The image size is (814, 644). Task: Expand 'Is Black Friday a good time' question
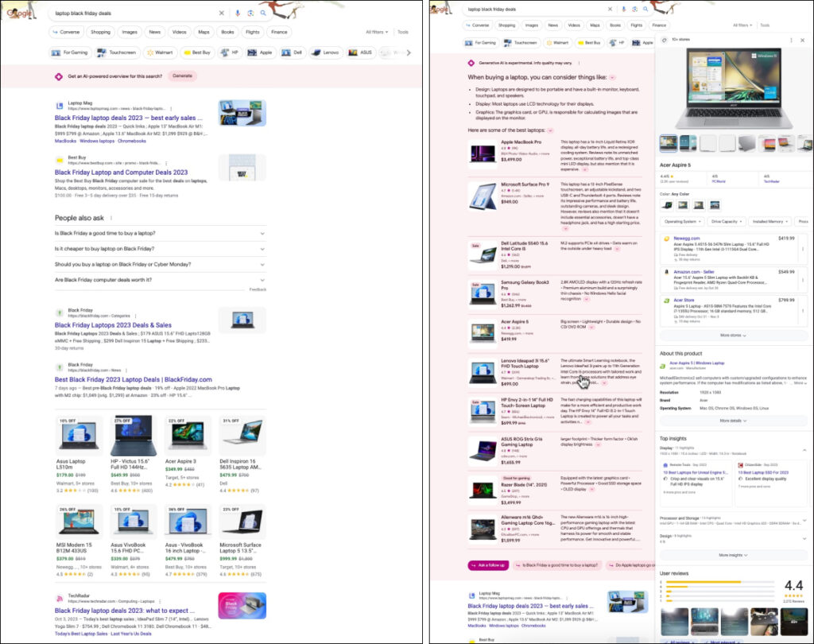[161, 234]
